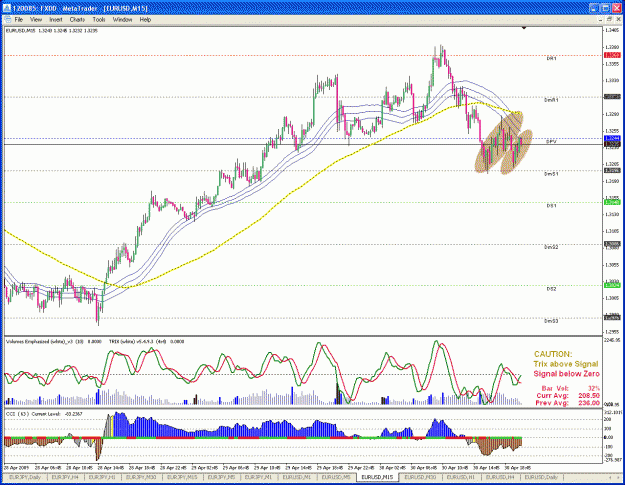Viewport: 625px width, 485px height.
Task: Click the '28 Apr 2009' date on time axis
Action: pos(15,467)
